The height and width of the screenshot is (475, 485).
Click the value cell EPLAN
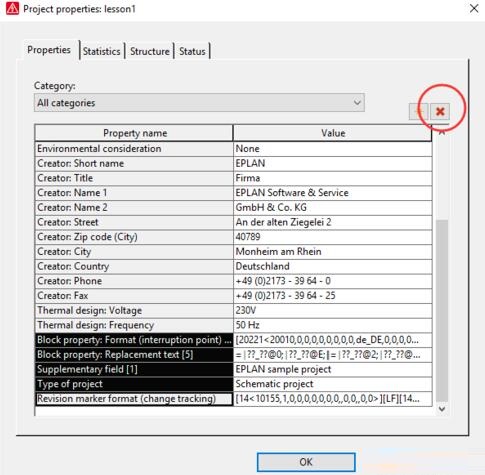point(332,163)
